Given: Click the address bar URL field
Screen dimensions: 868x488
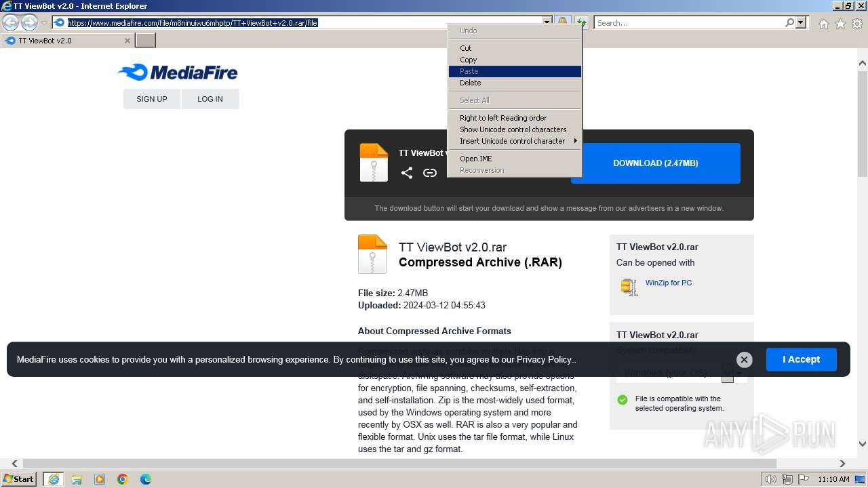Looking at the screenshot, I should [x=304, y=22].
